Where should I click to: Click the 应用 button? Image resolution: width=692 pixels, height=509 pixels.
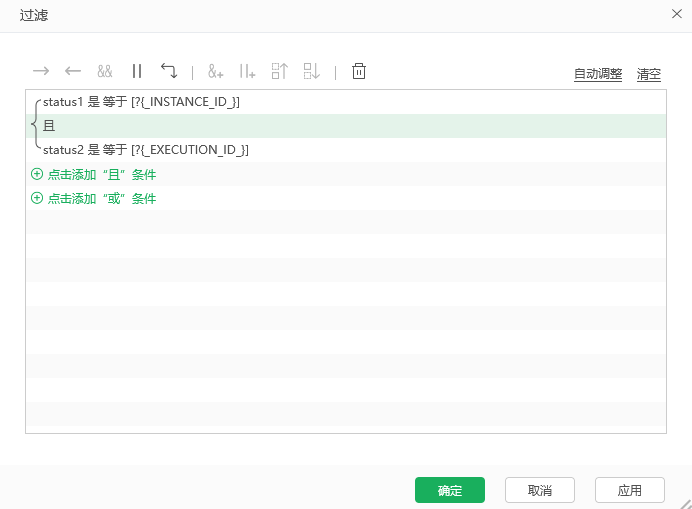(x=630, y=490)
